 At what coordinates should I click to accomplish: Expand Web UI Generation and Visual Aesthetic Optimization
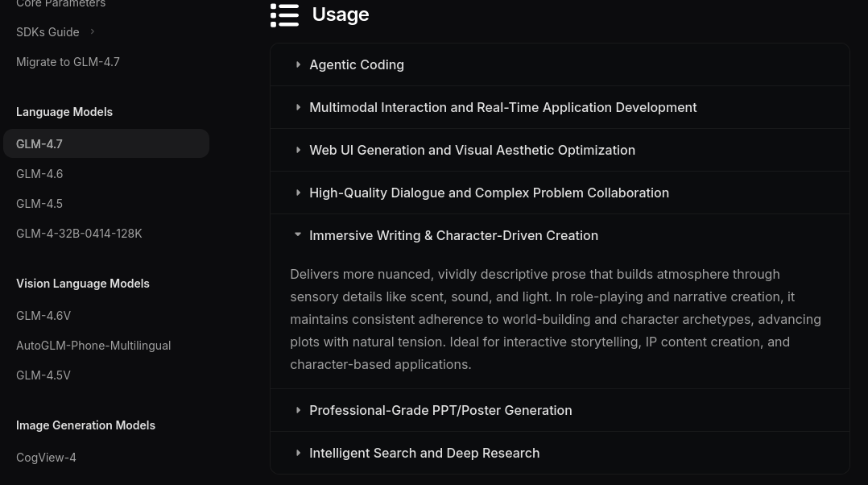coord(472,150)
